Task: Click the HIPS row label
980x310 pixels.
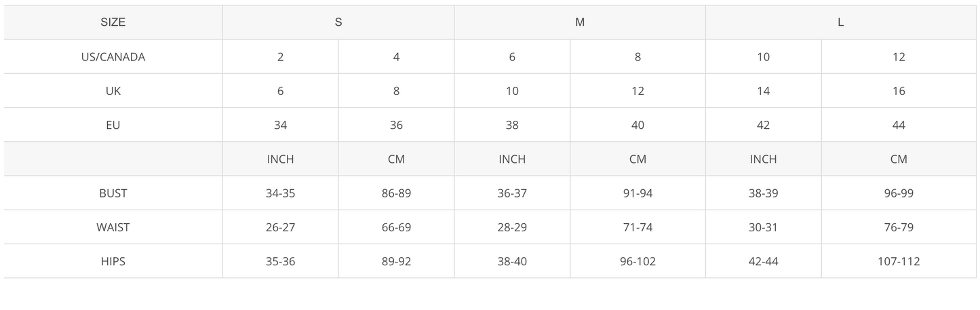Action: click(x=113, y=261)
